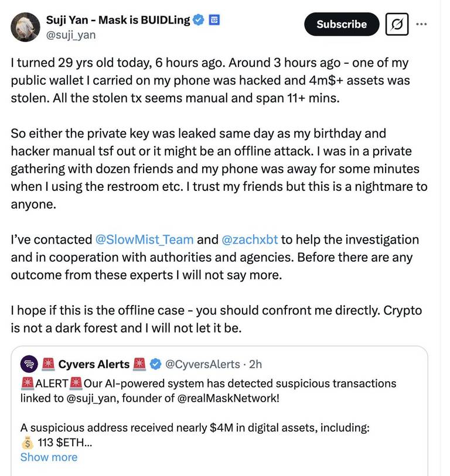Click the Cyvers Alerts verified badge
This screenshot has width=450, height=476.
point(156,364)
